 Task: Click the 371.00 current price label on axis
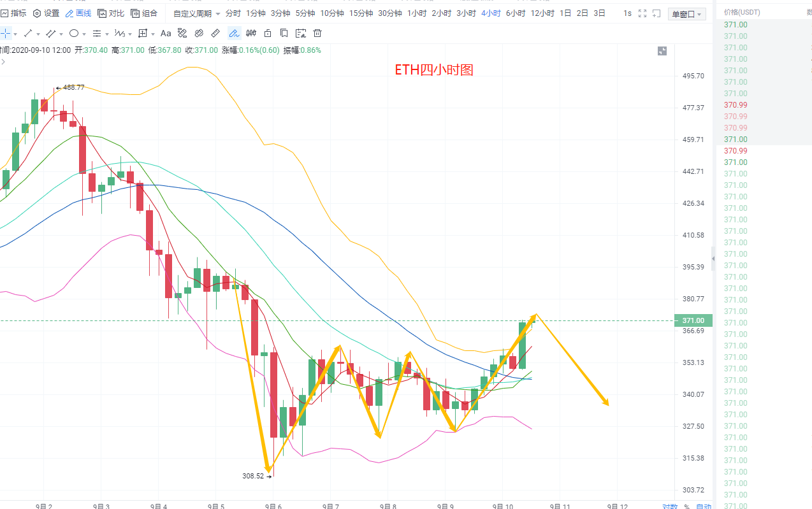pos(693,320)
